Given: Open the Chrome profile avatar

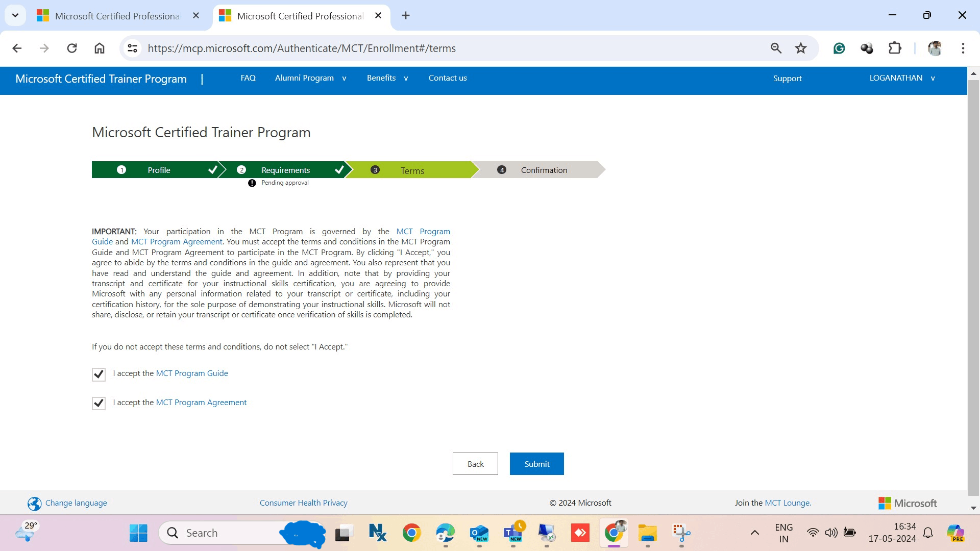Looking at the screenshot, I should click(x=935, y=48).
